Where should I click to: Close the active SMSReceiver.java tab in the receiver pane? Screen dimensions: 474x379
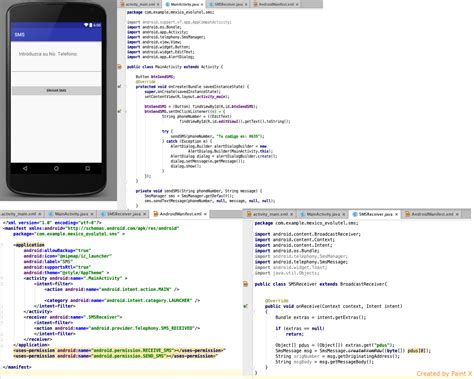tap(396, 214)
